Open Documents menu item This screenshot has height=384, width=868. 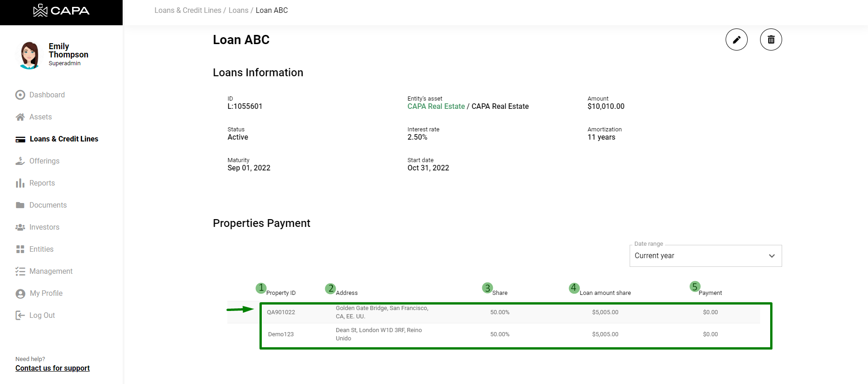coord(48,205)
